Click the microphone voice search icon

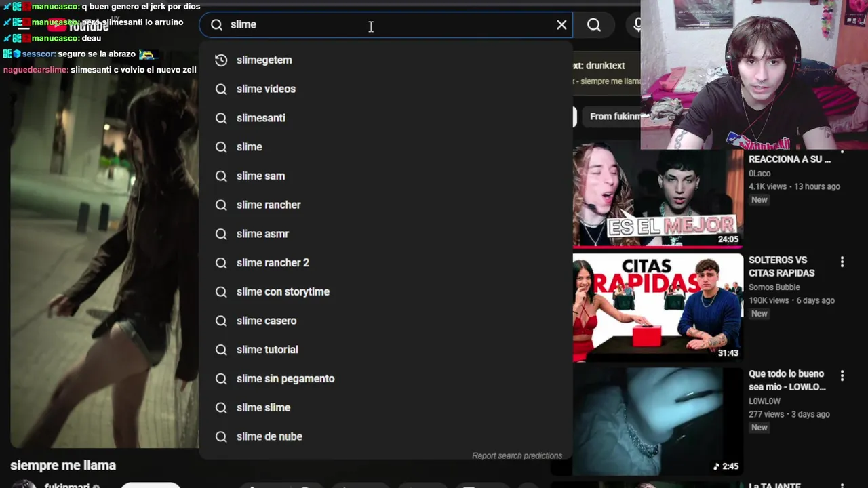636,25
